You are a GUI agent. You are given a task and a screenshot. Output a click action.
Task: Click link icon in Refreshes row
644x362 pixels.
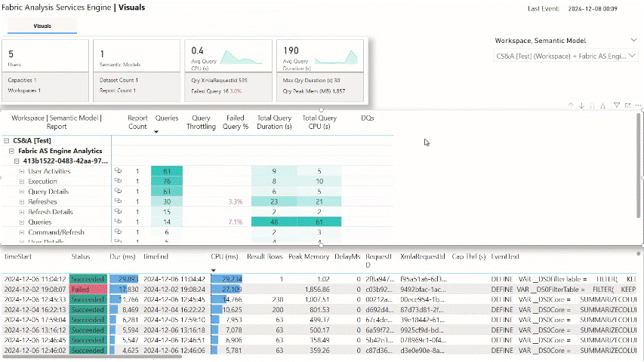tap(118, 202)
